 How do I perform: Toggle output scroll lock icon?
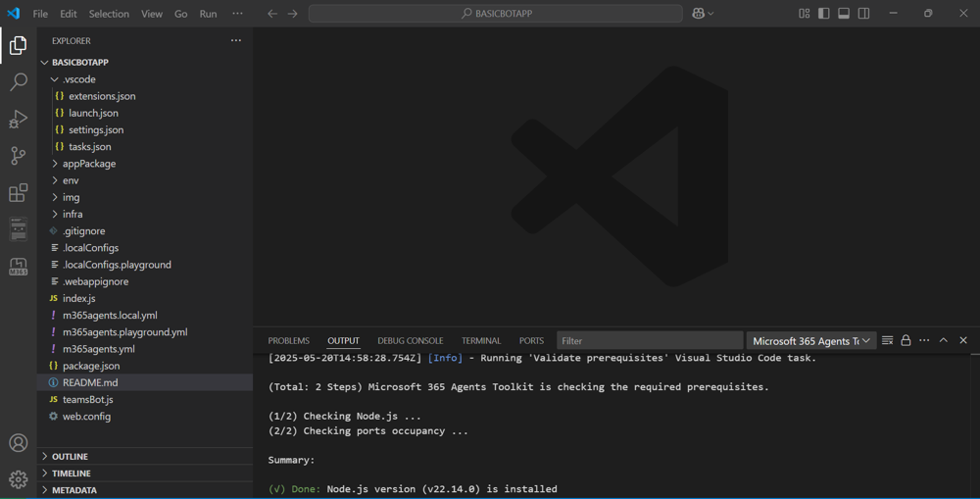906,340
